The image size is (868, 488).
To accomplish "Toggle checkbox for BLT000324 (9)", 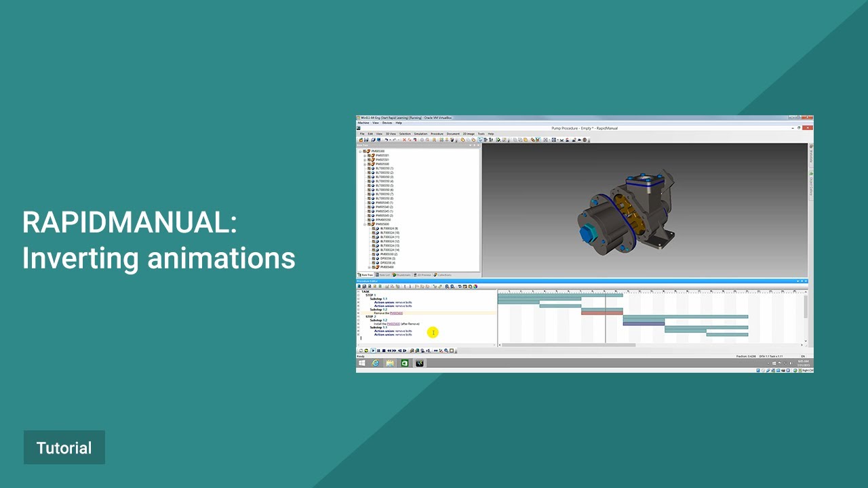I will coord(374,228).
